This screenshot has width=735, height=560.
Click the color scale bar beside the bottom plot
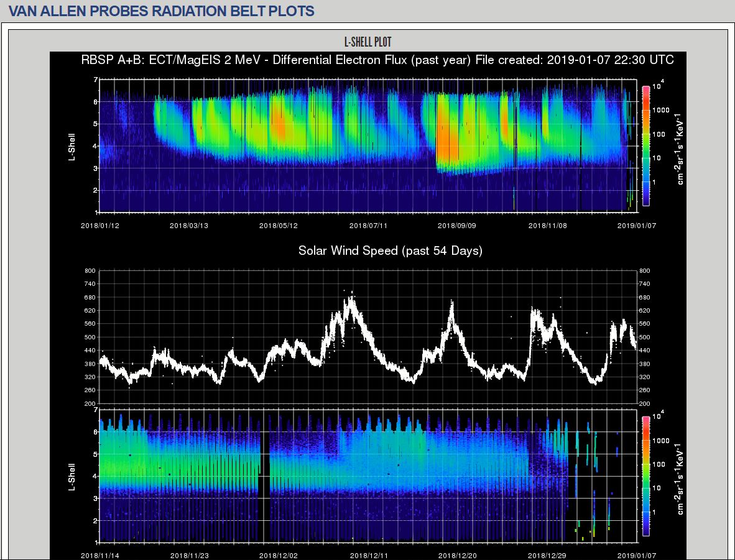tap(646, 475)
